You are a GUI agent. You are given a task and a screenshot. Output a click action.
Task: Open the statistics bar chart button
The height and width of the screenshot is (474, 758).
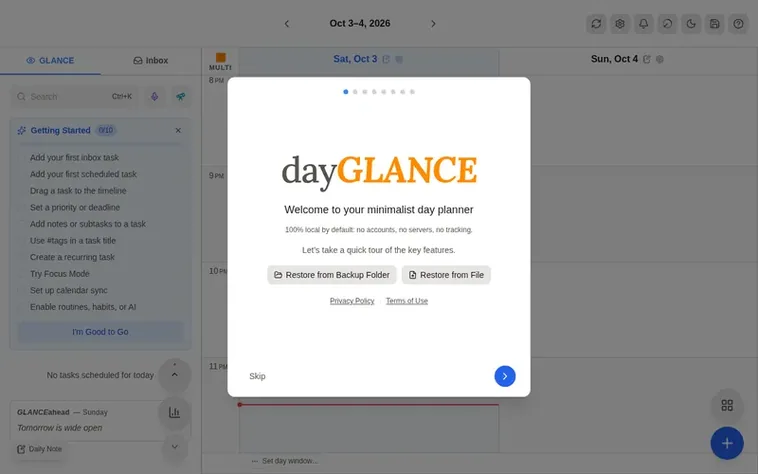pos(175,413)
